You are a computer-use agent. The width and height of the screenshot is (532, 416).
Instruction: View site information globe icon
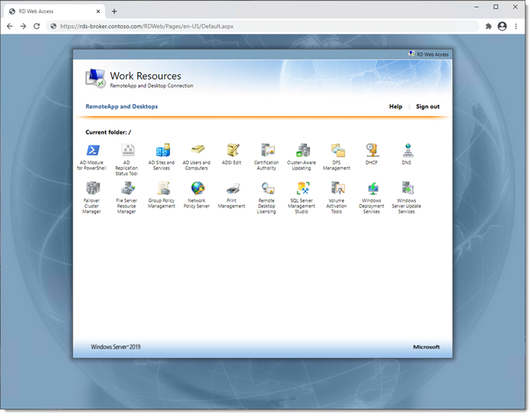[54, 26]
